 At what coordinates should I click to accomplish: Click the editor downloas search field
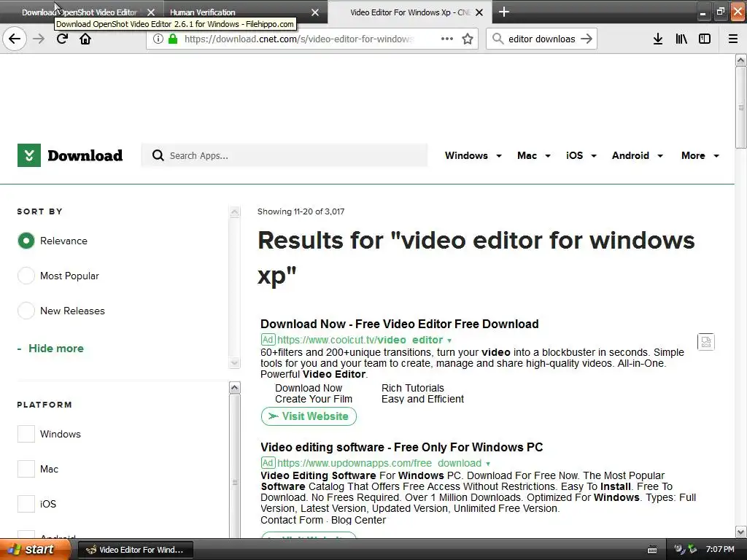coord(542,39)
